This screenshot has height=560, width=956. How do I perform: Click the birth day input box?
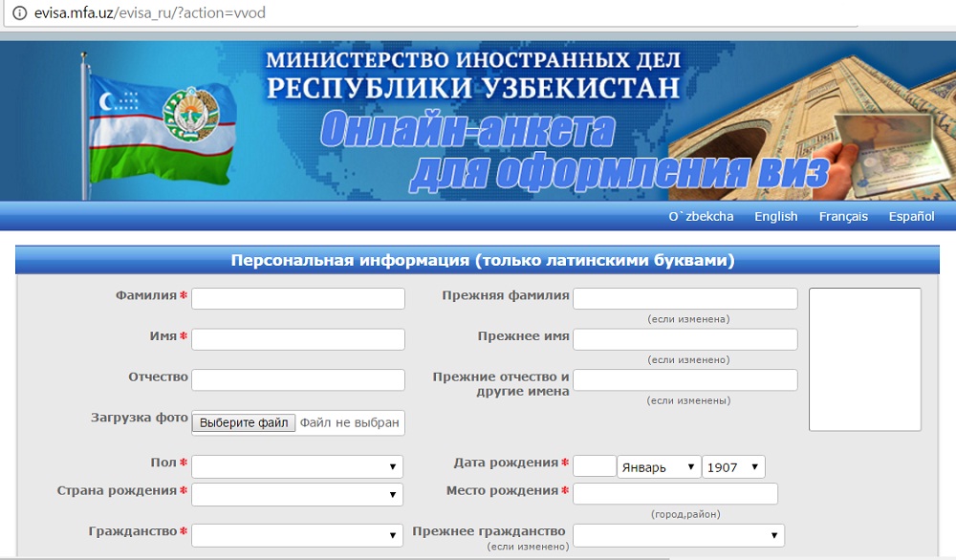pos(594,466)
